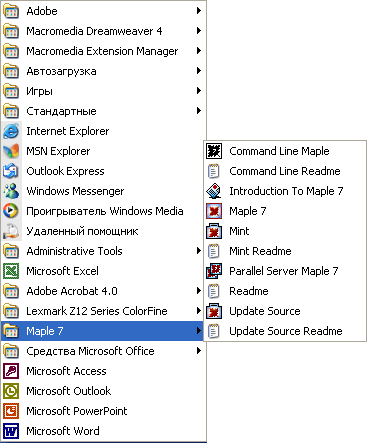Expand the Adobe folder submenu arrow

[199, 11]
